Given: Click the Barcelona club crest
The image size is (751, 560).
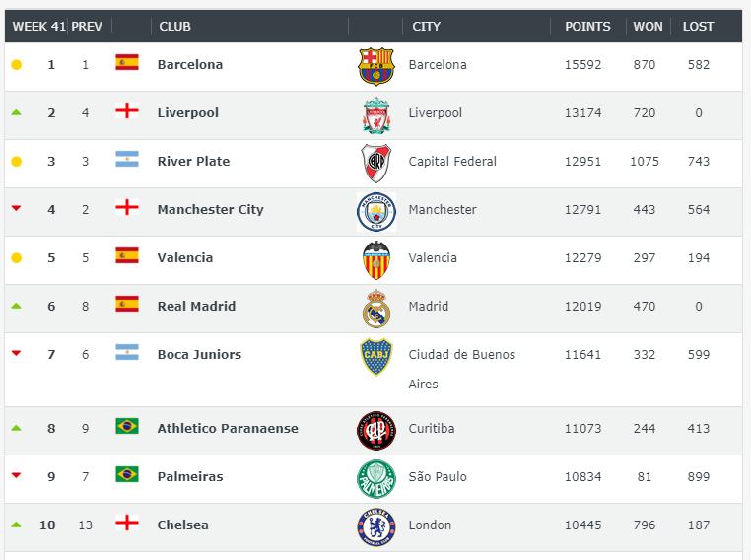Looking at the screenshot, I should [x=375, y=66].
